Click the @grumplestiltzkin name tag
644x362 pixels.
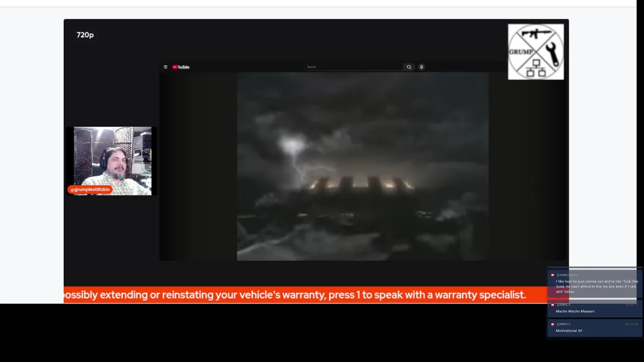tap(90, 190)
